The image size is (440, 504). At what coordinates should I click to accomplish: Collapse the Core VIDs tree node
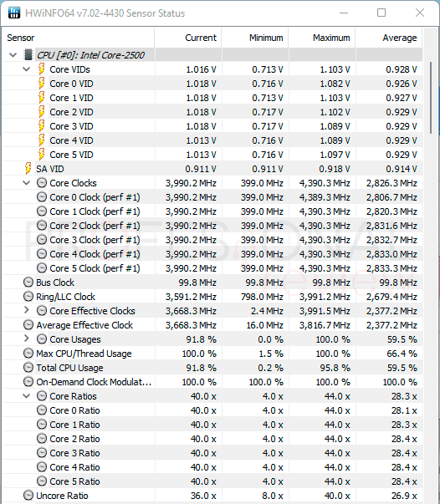pos(27,69)
